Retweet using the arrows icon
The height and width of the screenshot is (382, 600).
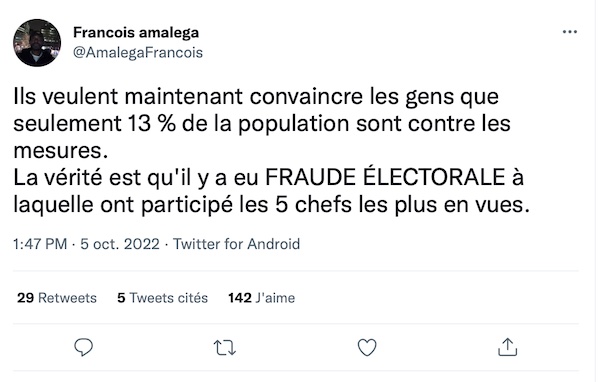pos(225,348)
